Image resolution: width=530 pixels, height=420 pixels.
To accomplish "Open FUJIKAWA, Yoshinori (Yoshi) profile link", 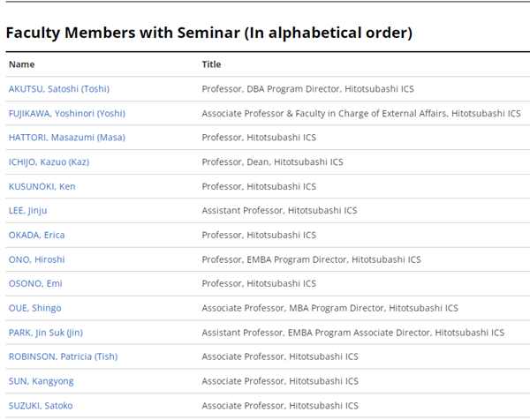I will (x=67, y=114).
